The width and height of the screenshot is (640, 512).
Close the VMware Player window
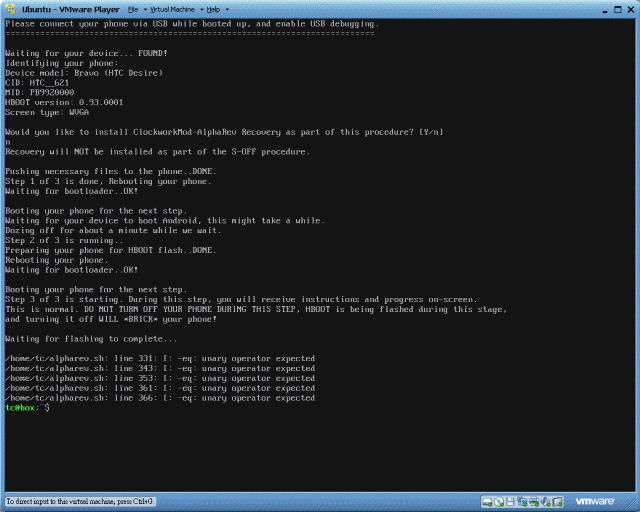point(631,9)
